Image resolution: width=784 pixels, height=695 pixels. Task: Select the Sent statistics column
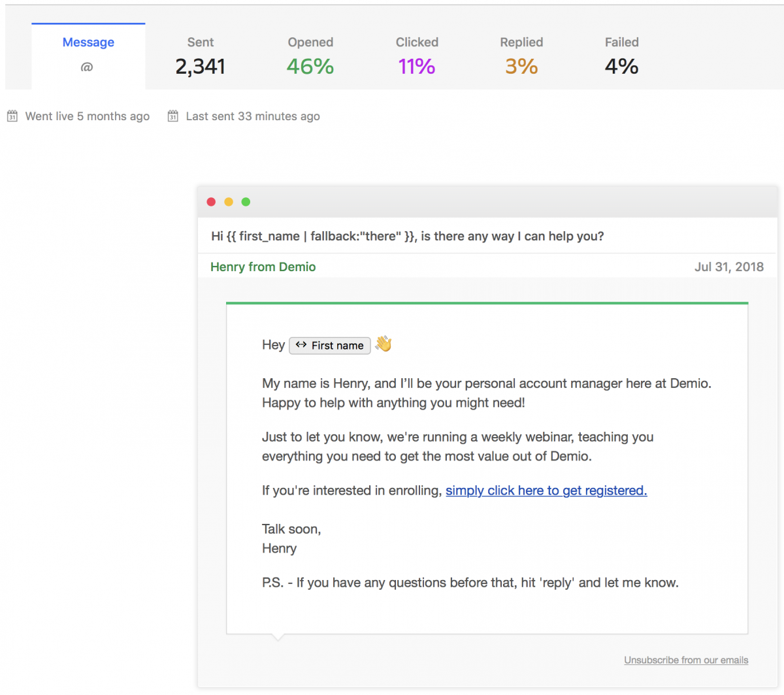click(x=200, y=56)
